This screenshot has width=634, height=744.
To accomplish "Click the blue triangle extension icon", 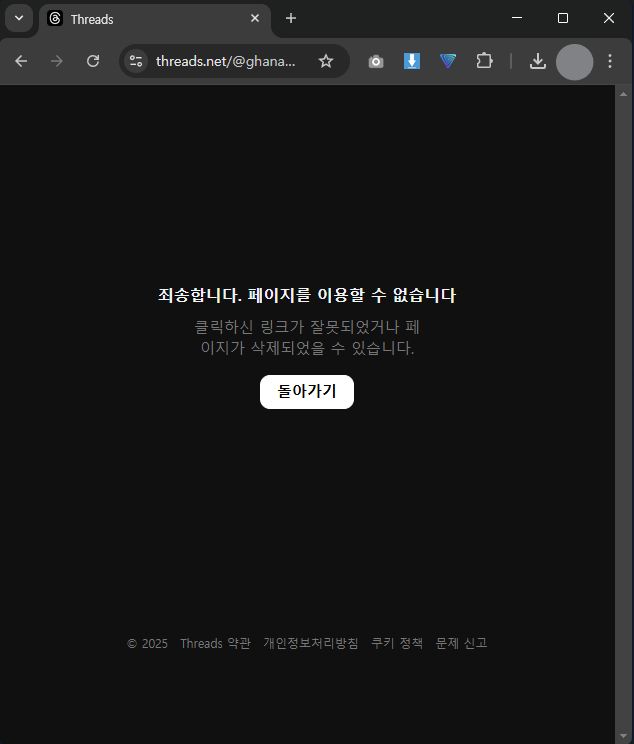I will (448, 61).
